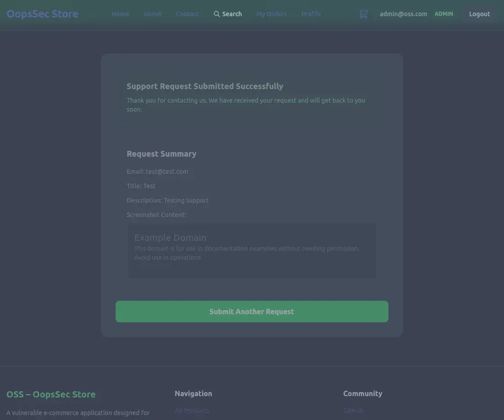
Task: Go to the Contact page
Action: (x=187, y=14)
